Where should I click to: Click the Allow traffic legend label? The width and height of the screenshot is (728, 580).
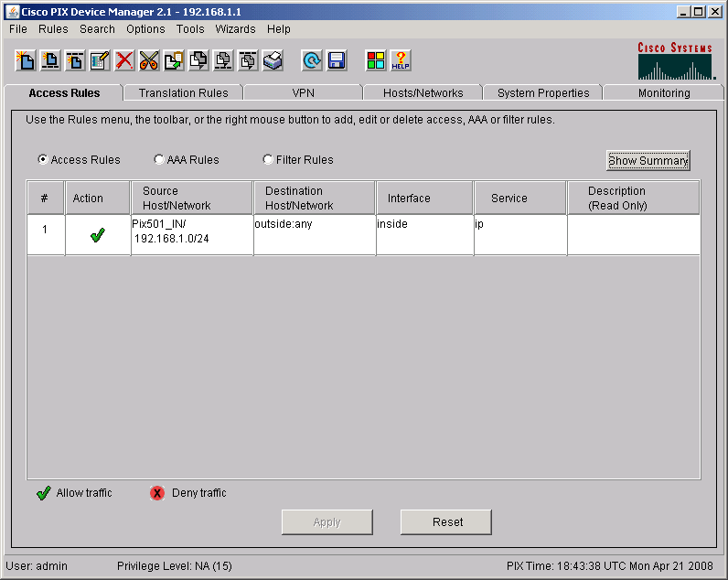(x=84, y=493)
